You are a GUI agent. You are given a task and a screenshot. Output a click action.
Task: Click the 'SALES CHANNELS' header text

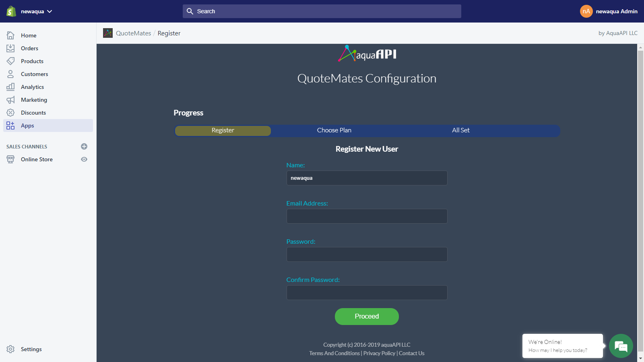27,147
